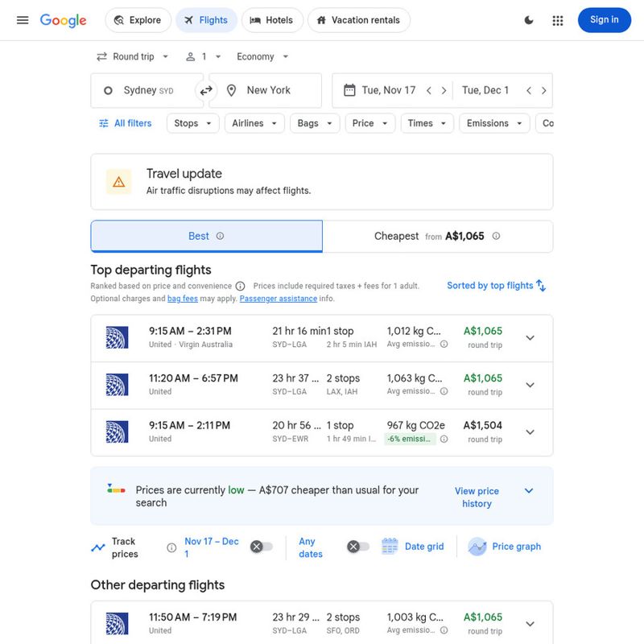Show info about Cheapest price
644x644 pixels.
pyautogui.click(x=496, y=236)
